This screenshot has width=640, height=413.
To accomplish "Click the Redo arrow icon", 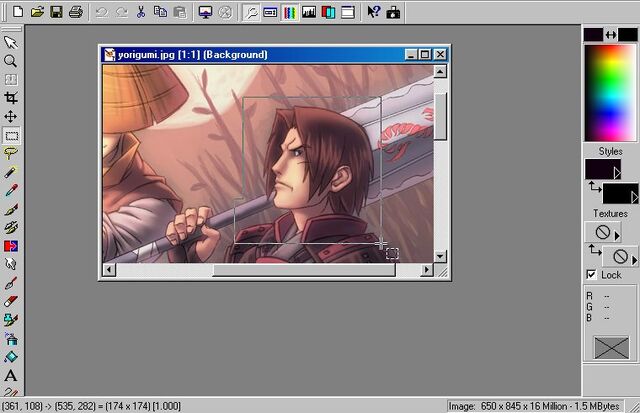I will coord(121,12).
